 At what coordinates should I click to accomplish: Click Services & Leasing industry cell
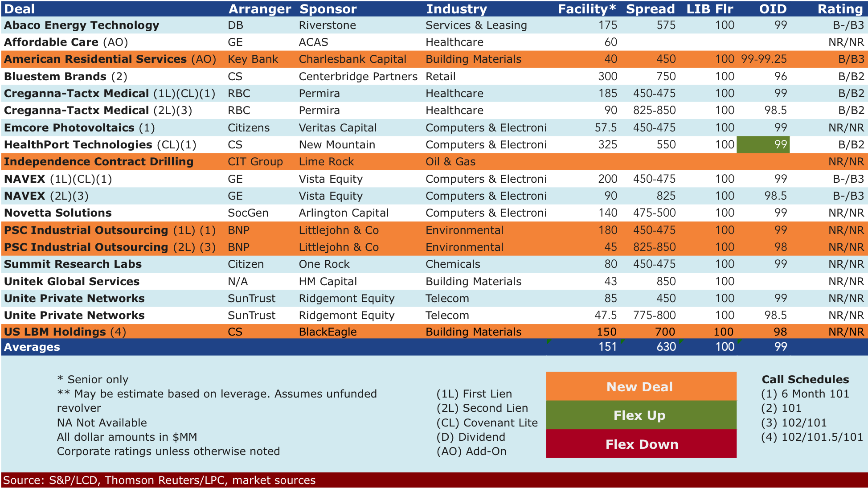(476, 25)
